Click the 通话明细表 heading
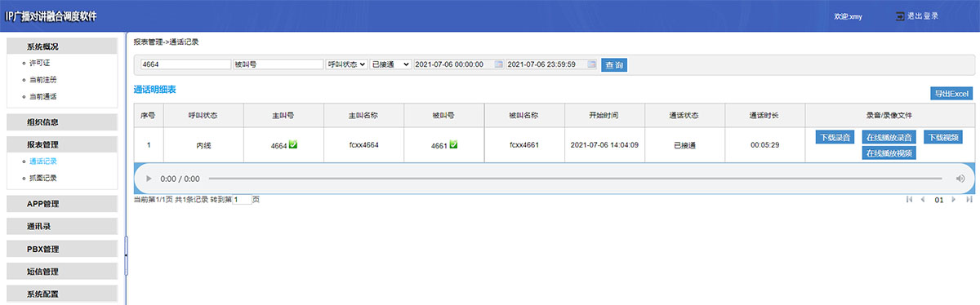 155,89
